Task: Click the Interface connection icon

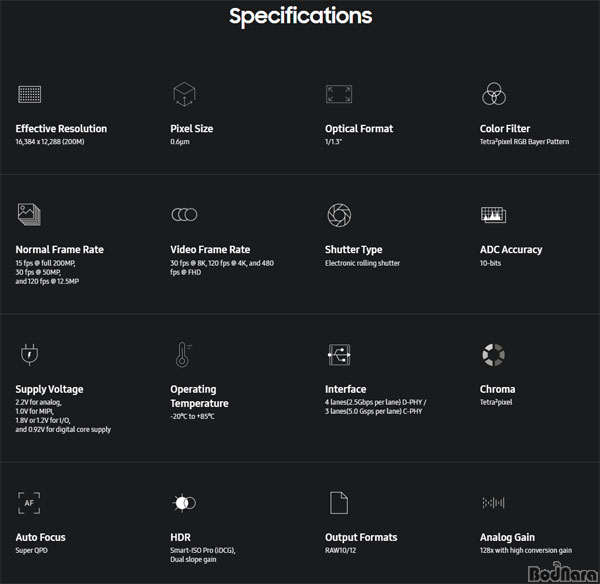Action: [339, 355]
